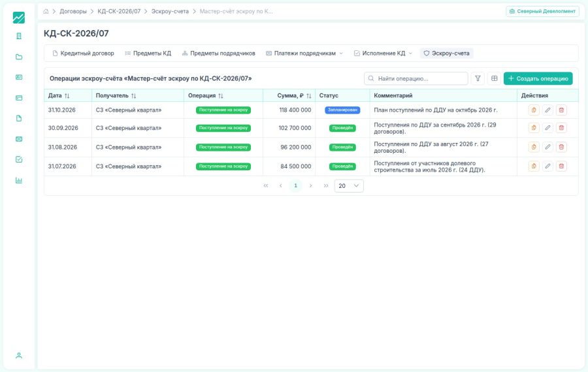Image resolution: width=588 pixels, height=372 pixels.
Task: Switch to the Кредитный договор tab
Action: click(x=83, y=54)
